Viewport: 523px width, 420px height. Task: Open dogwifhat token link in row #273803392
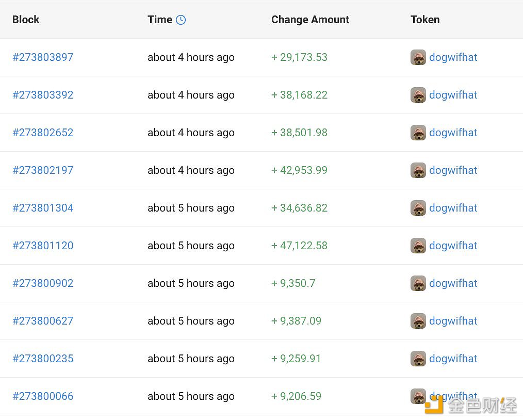tap(453, 95)
